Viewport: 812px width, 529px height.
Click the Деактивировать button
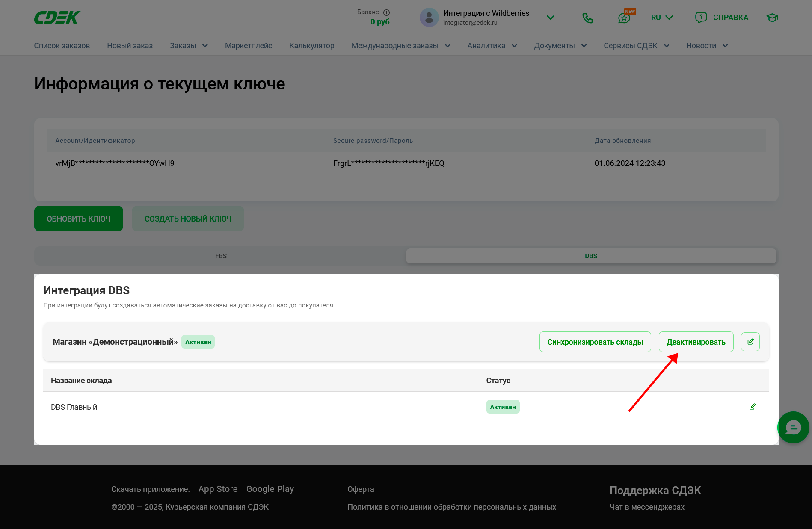click(696, 342)
